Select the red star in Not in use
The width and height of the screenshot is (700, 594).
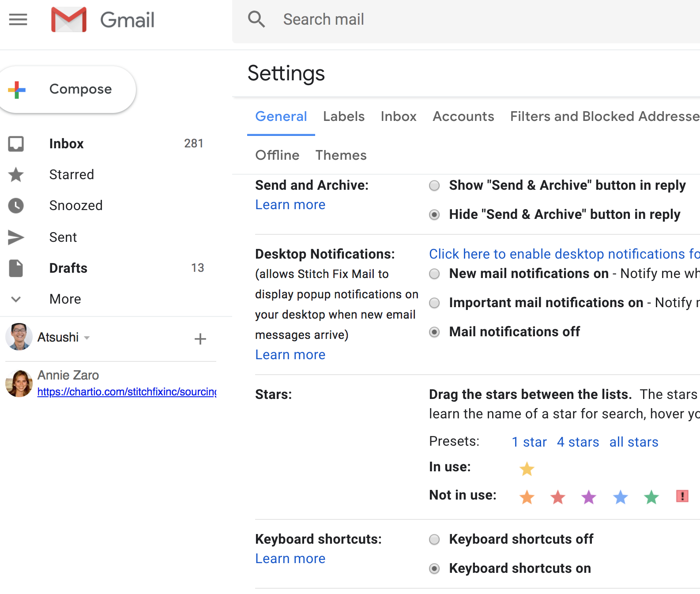(558, 497)
